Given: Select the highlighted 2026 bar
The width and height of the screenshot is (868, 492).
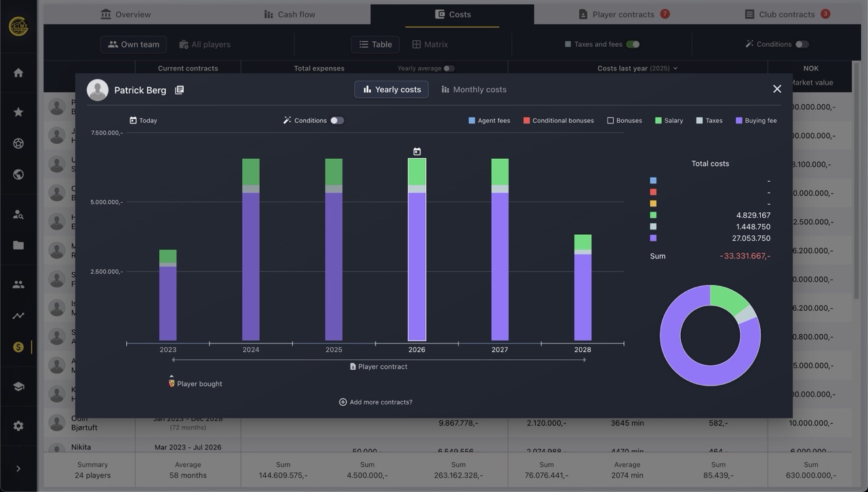Looking at the screenshot, I should click(417, 250).
